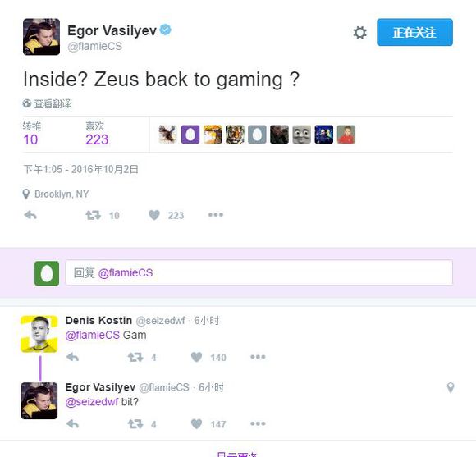Click the blue 正在关注 following button
The height and width of the screenshot is (457, 476).
click(x=414, y=32)
